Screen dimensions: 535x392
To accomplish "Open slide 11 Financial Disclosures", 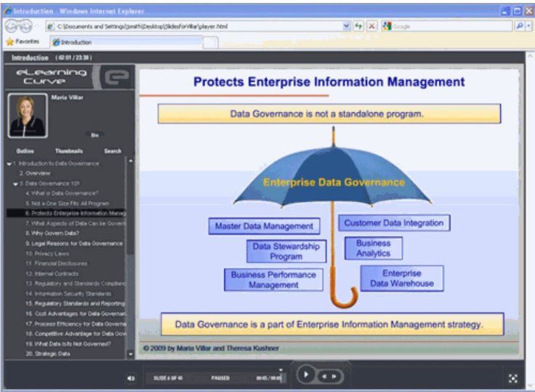I will (x=56, y=263).
